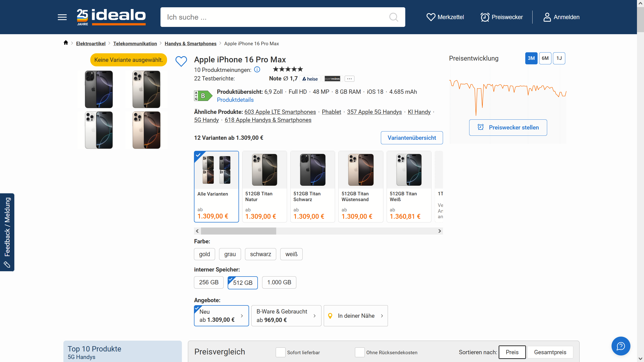The image size is (644, 362).
Task: Switch price chart to 1J
Action: click(x=559, y=58)
